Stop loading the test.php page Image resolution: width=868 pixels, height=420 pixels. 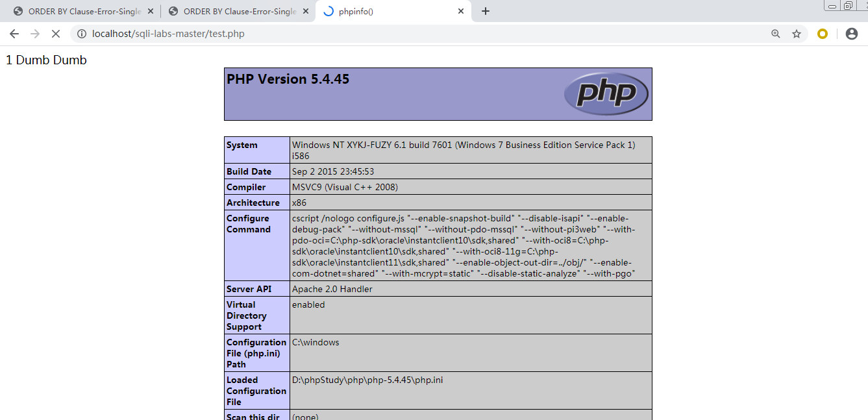point(56,34)
